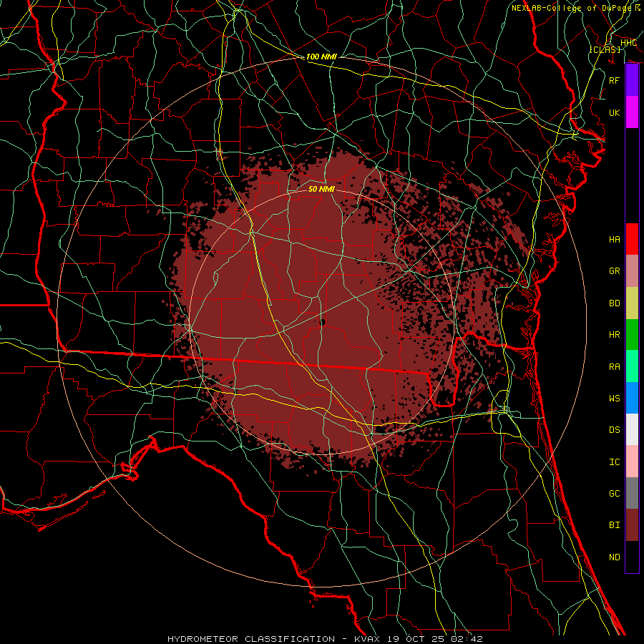
Task: Click the BD yellow legend swatch
Action: click(x=632, y=303)
